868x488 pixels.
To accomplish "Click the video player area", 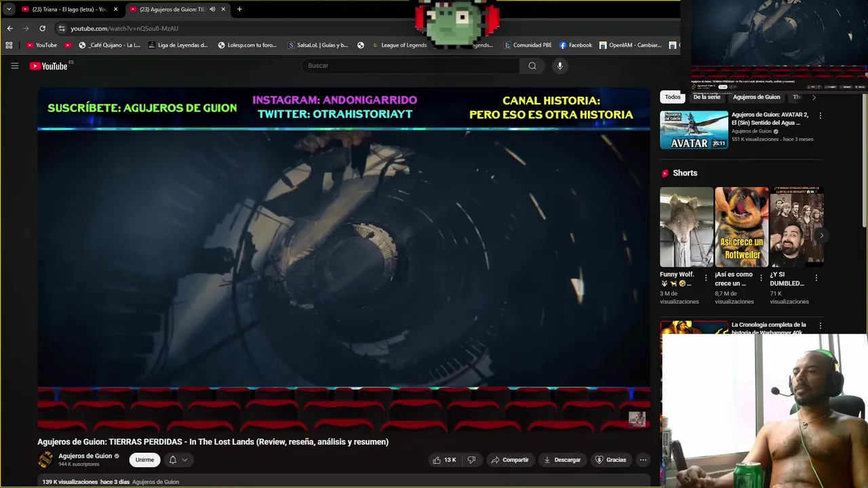I will click(344, 260).
